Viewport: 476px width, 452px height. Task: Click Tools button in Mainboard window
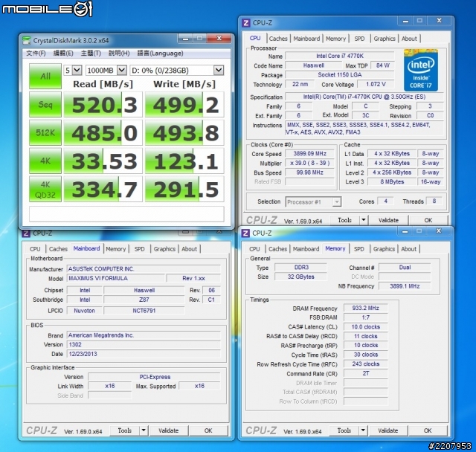(125, 430)
